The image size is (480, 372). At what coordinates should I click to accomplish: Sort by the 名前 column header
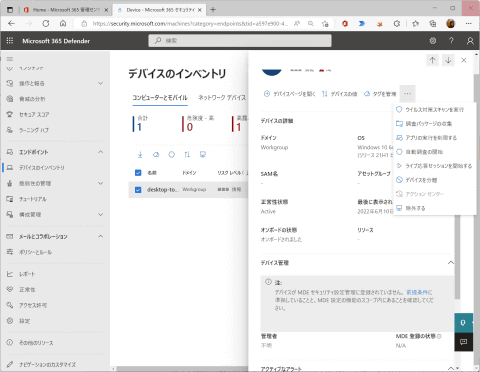[x=152, y=173]
